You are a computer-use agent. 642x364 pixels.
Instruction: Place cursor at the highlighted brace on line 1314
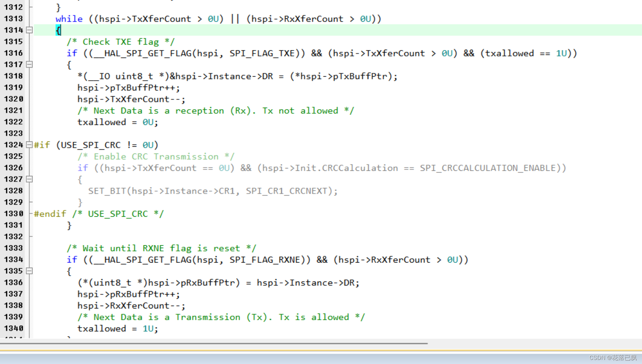tap(58, 30)
